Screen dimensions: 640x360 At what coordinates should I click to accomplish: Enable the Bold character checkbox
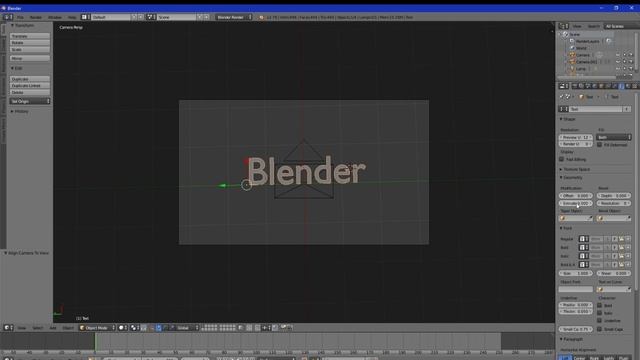coord(600,305)
